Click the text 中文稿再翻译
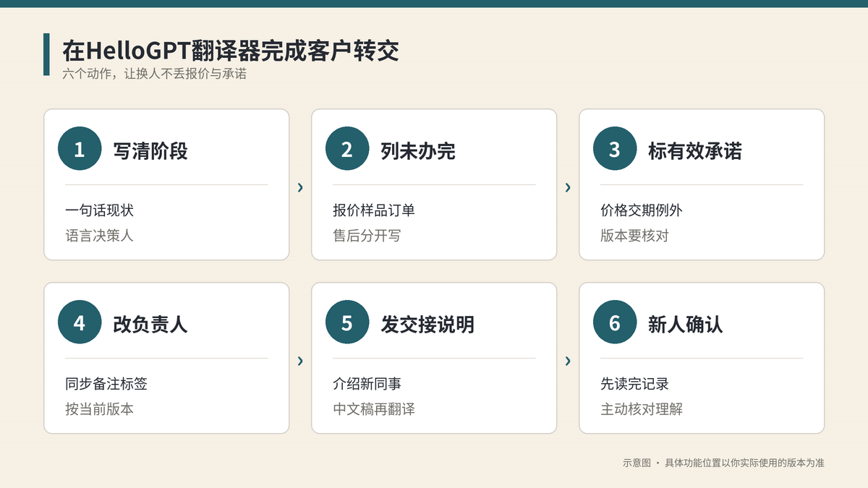Viewport: 868px width, 488px height. coord(374,409)
